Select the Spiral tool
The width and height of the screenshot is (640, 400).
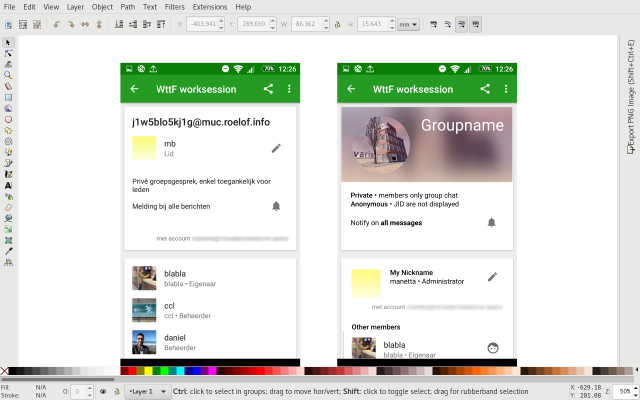[8, 141]
